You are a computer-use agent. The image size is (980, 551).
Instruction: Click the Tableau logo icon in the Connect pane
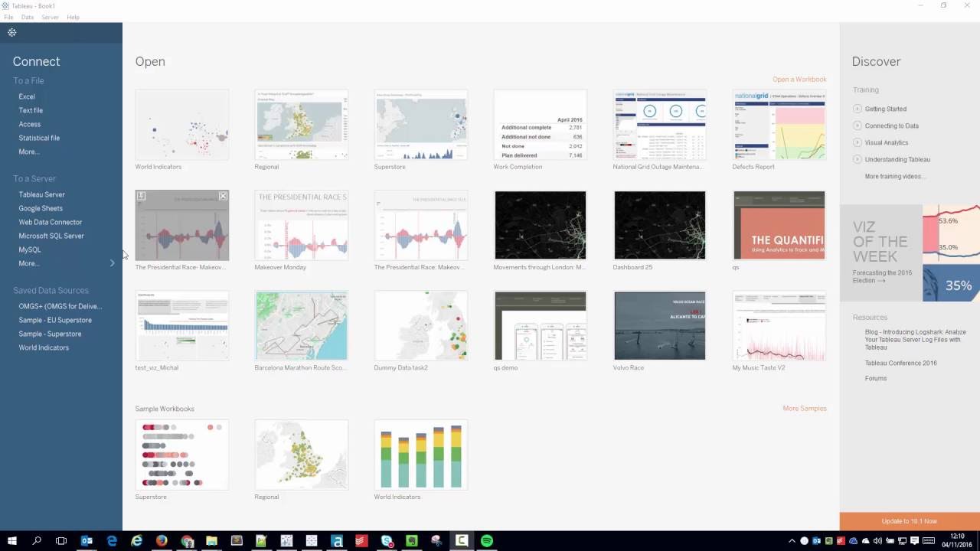(x=11, y=32)
